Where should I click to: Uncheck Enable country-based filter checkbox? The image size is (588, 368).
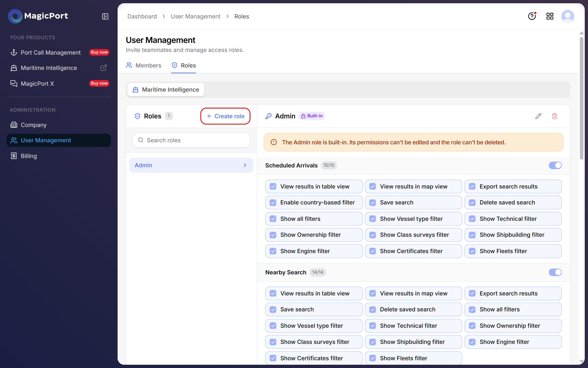click(x=273, y=202)
